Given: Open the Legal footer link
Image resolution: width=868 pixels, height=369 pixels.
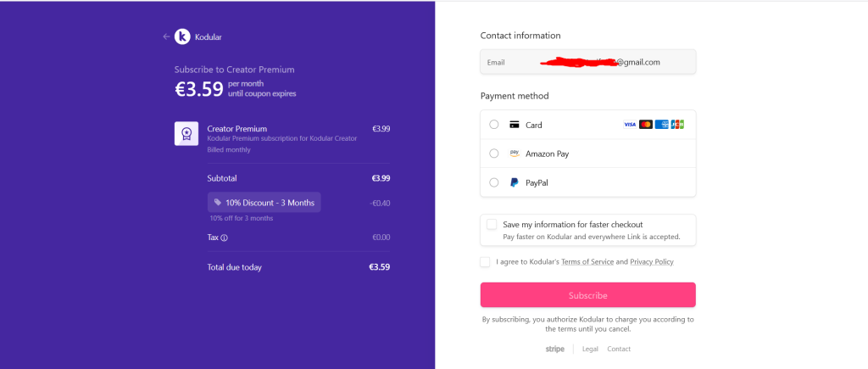Looking at the screenshot, I should point(590,349).
